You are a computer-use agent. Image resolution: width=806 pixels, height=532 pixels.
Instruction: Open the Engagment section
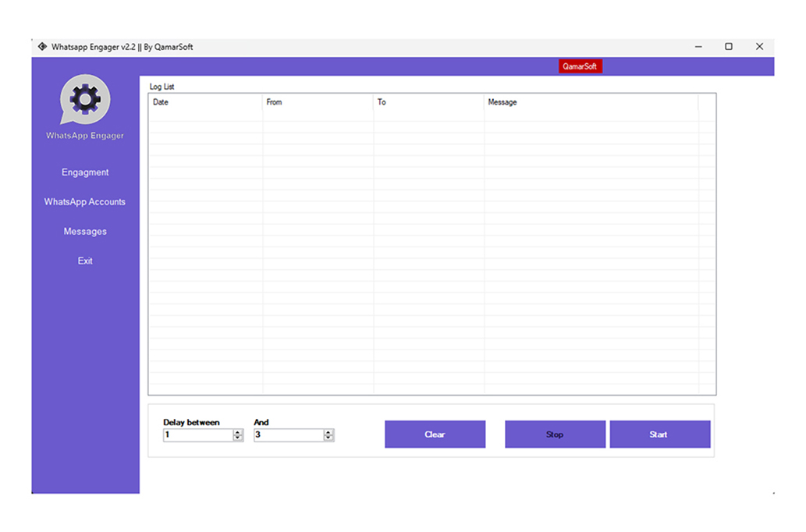85,172
